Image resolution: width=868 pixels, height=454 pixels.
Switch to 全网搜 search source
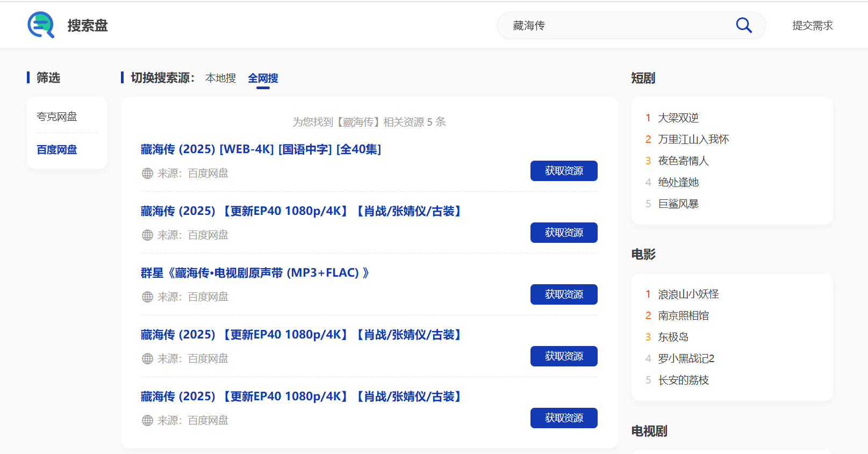263,78
